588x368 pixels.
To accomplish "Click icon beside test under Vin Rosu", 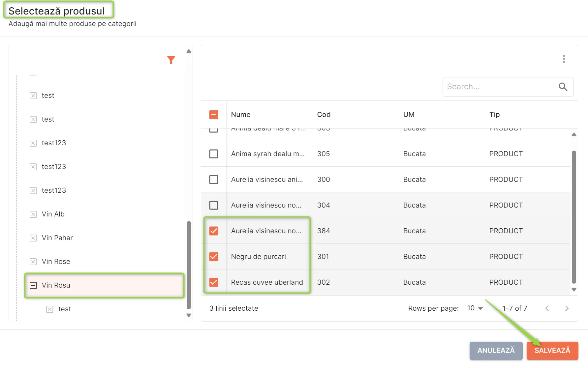I will 50,309.
